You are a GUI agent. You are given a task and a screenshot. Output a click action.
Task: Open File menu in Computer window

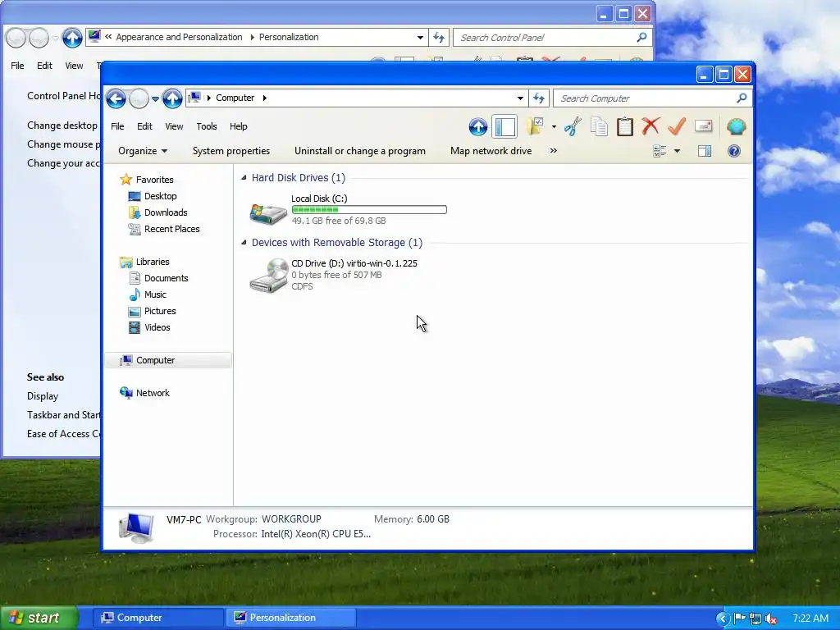point(117,126)
